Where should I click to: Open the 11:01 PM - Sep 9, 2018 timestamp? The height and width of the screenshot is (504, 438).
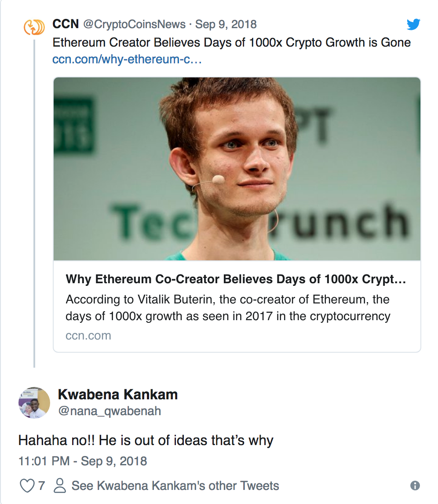pos(83,461)
